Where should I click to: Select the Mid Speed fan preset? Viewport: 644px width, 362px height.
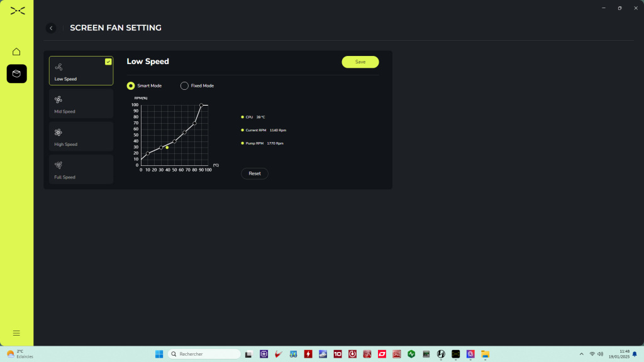tap(81, 104)
